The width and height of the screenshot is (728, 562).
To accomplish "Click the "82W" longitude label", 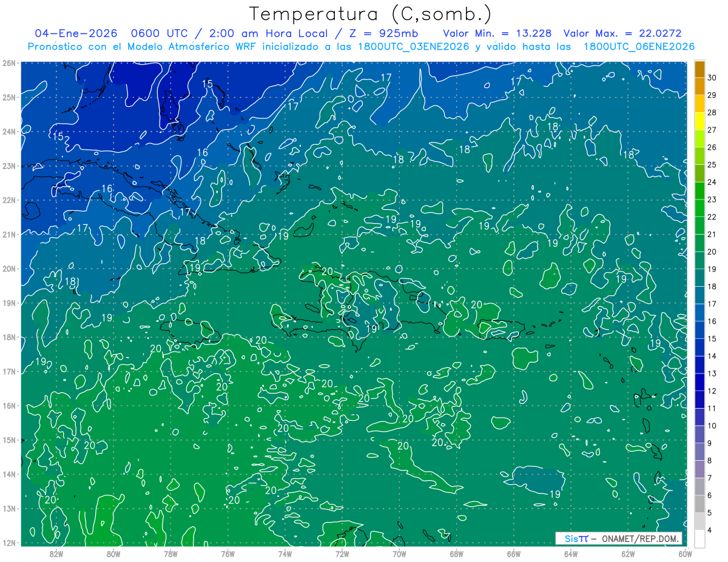I will point(56,554).
